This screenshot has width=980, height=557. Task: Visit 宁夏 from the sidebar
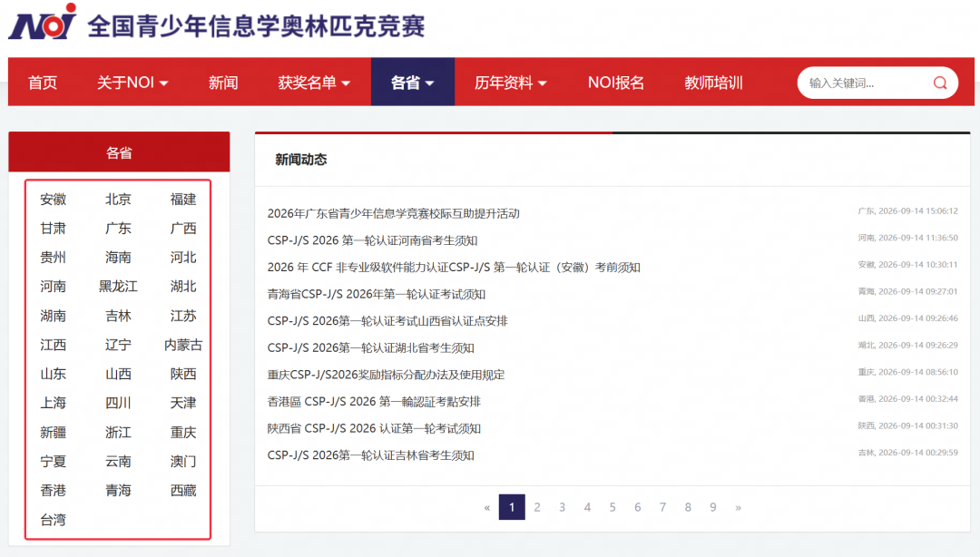pos(54,462)
